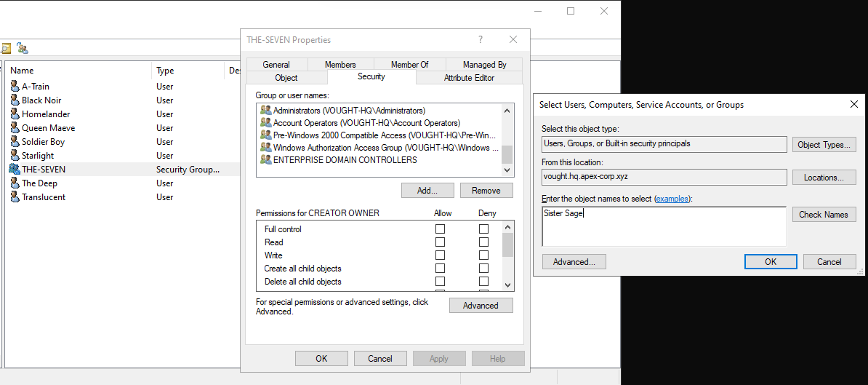Confirm with OK in Select Users dialog
The height and width of the screenshot is (385, 868).
pyautogui.click(x=771, y=261)
